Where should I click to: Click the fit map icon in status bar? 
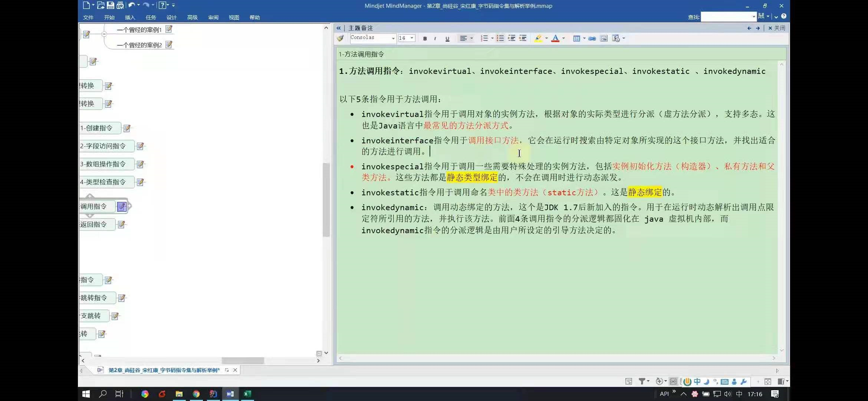click(x=767, y=381)
